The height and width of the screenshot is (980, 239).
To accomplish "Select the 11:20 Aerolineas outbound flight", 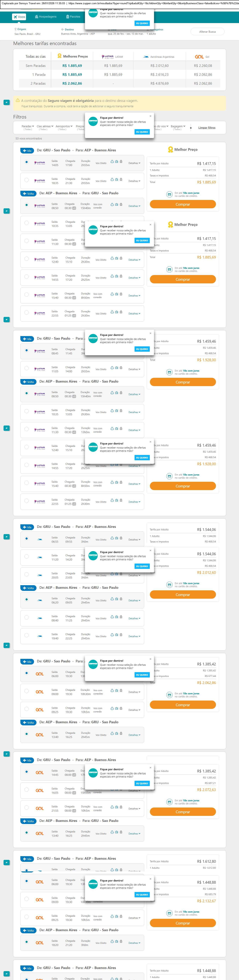I will click(x=26, y=557).
